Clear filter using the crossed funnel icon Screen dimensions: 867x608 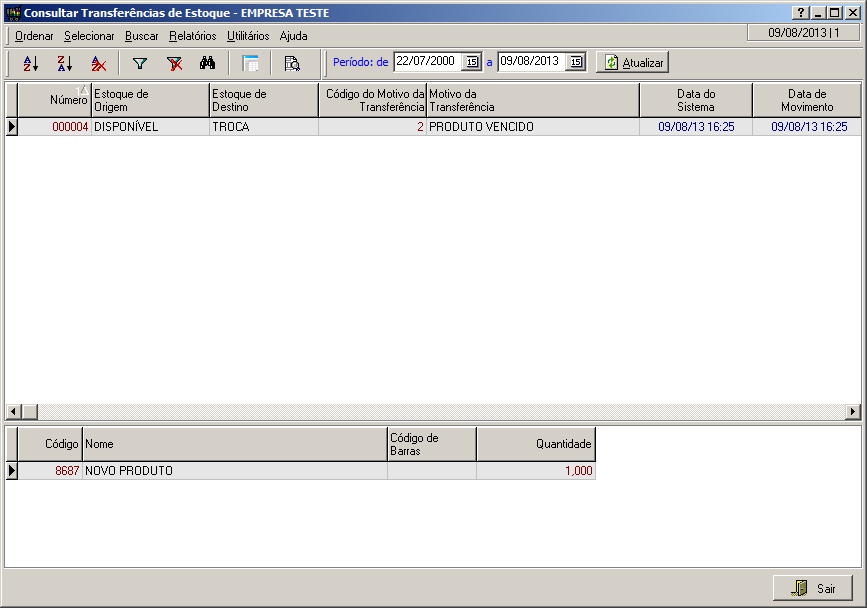click(174, 63)
